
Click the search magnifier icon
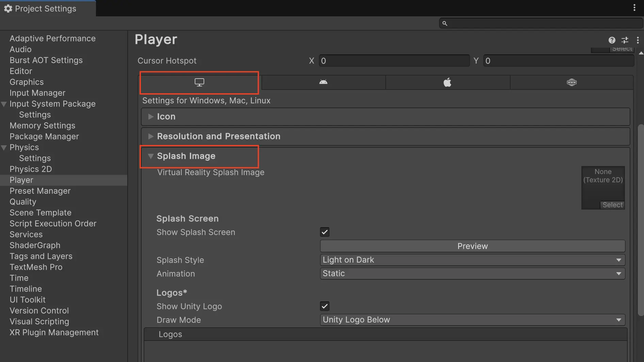click(x=445, y=23)
